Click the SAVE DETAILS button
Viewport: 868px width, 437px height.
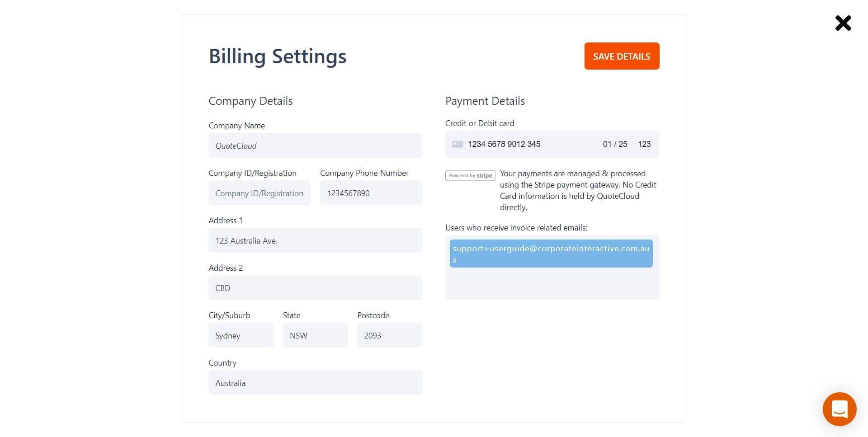(622, 56)
